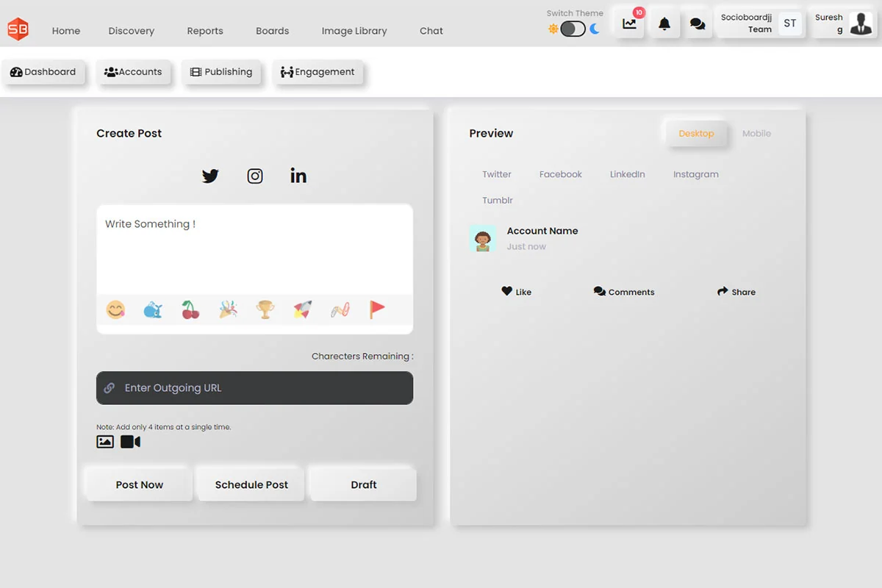The width and height of the screenshot is (882, 588).
Task: Open the Socioboardjj Team selector
Action: (758, 24)
